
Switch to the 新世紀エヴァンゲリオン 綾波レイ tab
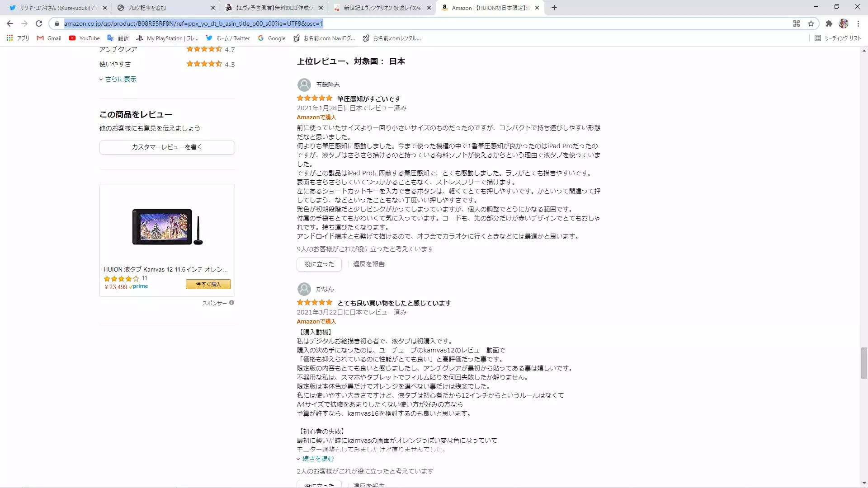tap(382, 8)
